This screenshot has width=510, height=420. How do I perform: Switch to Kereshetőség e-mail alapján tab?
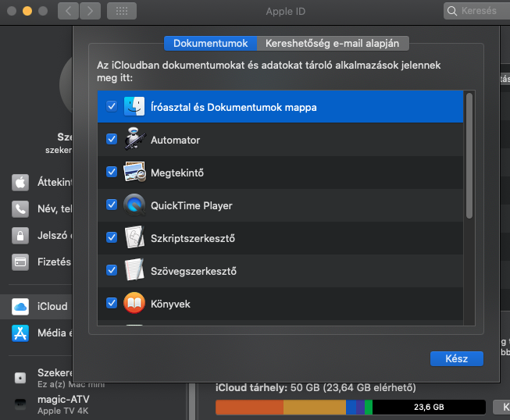tap(333, 43)
